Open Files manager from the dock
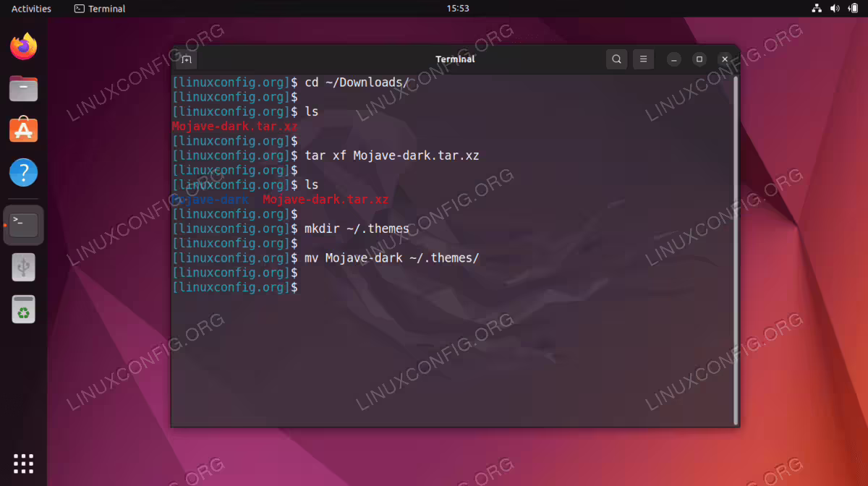 point(24,88)
